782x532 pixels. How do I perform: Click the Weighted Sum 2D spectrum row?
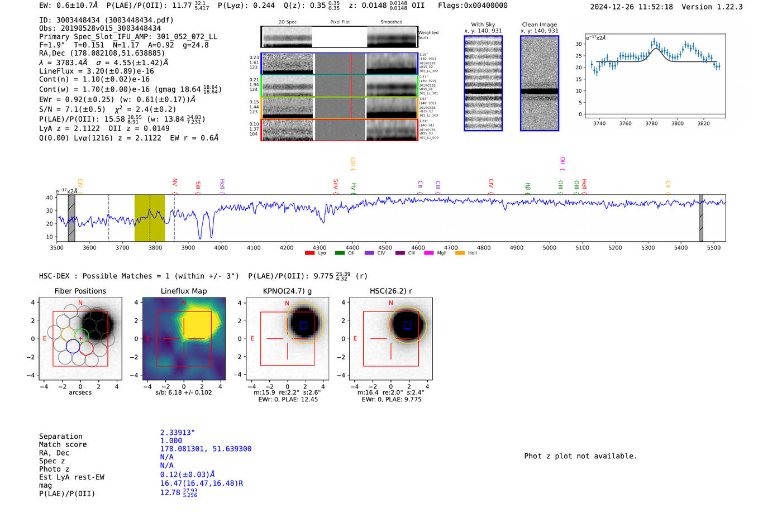pos(339,37)
